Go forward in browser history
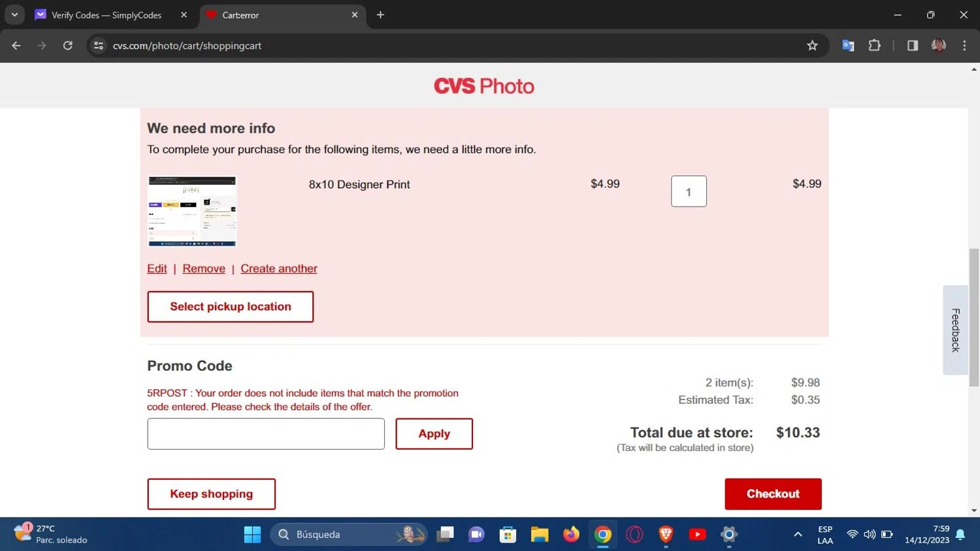The image size is (980, 551). tap(42, 46)
